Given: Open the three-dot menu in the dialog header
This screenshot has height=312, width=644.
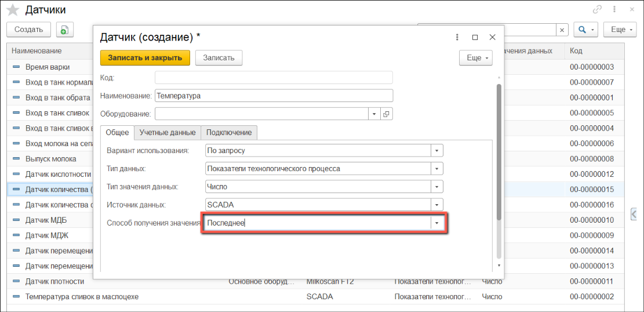Looking at the screenshot, I should pyautogui.click(x=457, y=37).
